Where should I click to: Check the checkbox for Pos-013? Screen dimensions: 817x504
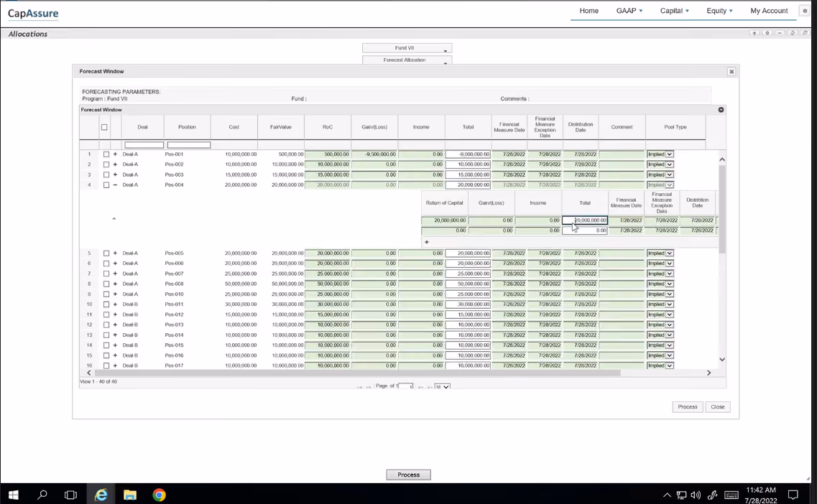click(x=106, y=325)
